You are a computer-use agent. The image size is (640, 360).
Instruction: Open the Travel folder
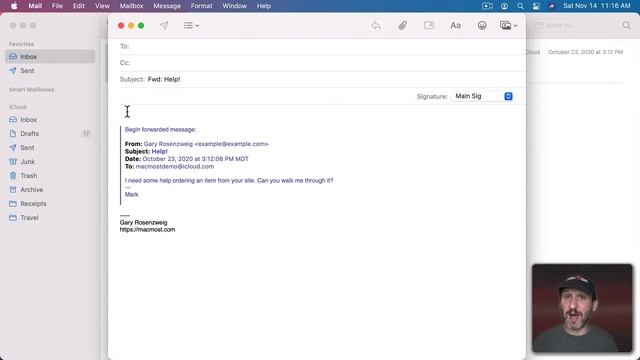tap(50, 218)
